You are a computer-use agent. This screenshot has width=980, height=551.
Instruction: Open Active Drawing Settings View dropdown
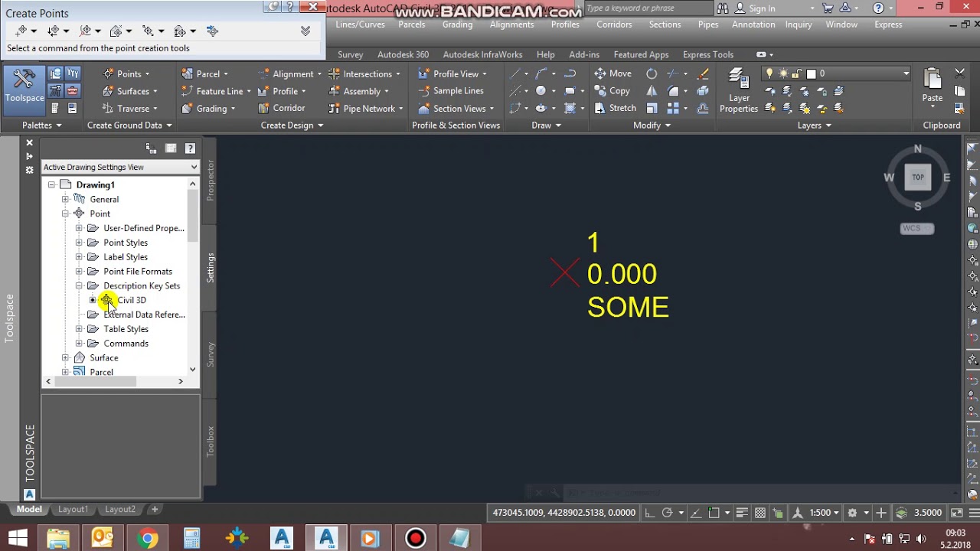(119, 167)
